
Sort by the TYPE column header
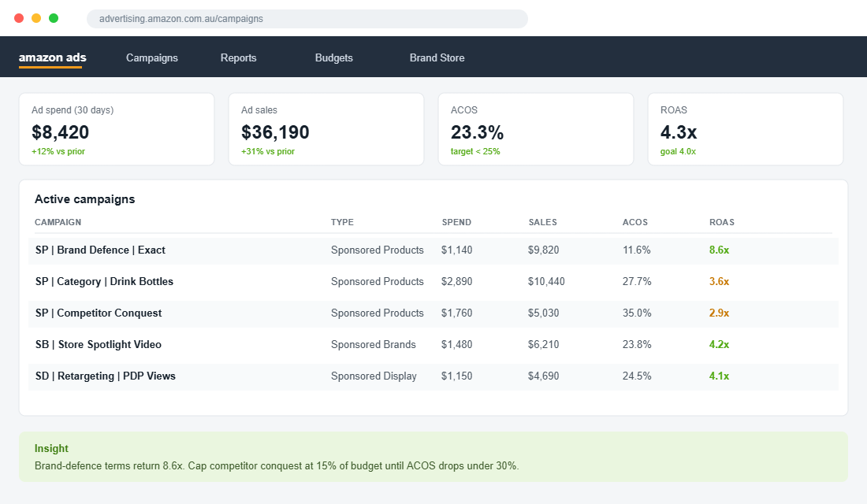tap(342, 222)
